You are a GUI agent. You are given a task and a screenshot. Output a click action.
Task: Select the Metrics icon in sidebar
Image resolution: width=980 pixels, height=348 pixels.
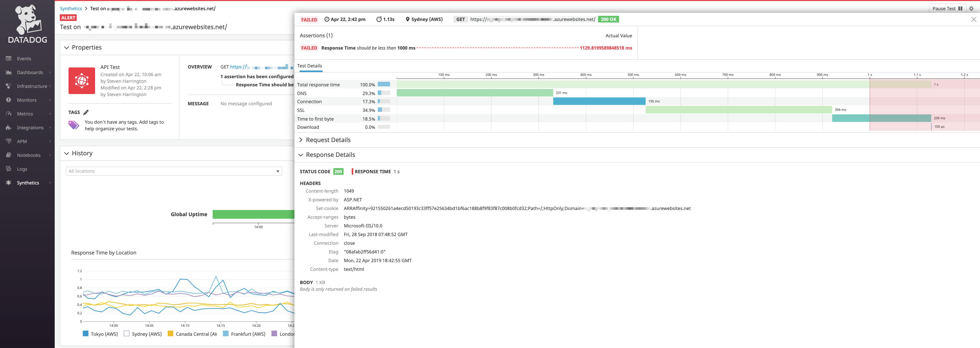click(8, 113)
